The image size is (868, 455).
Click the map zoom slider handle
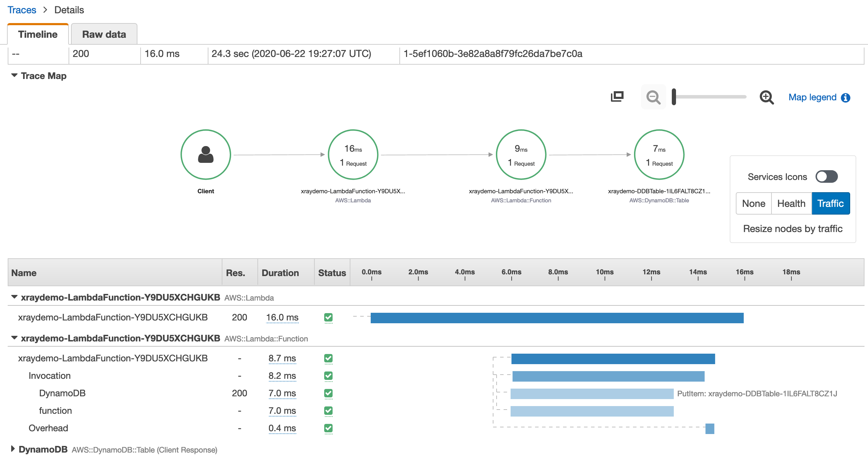point(674,97)
